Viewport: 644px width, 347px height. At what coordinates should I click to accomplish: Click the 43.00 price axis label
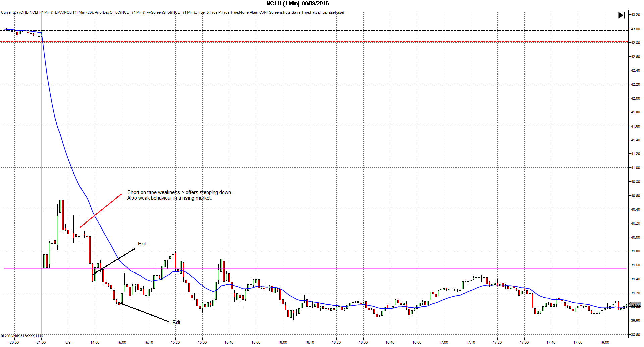coord(635,29)
